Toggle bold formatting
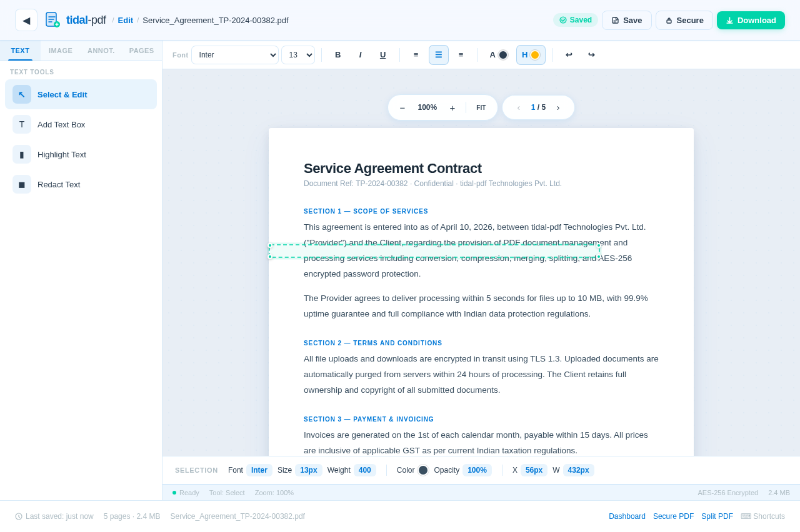 (x=338, y=55)
